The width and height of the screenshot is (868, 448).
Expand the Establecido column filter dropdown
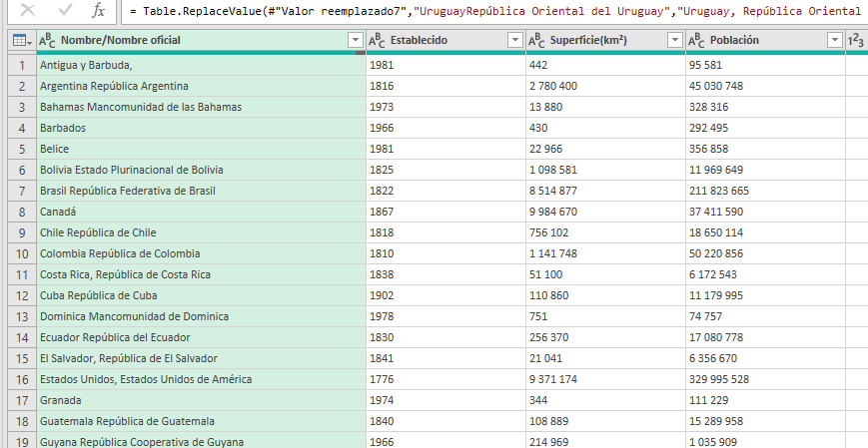[514, 40]
